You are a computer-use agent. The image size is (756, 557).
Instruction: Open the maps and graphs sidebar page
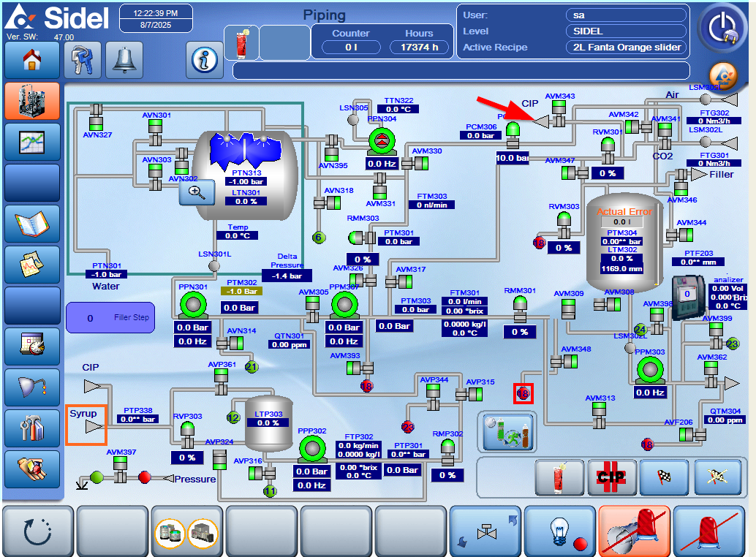tap(32, 265)
